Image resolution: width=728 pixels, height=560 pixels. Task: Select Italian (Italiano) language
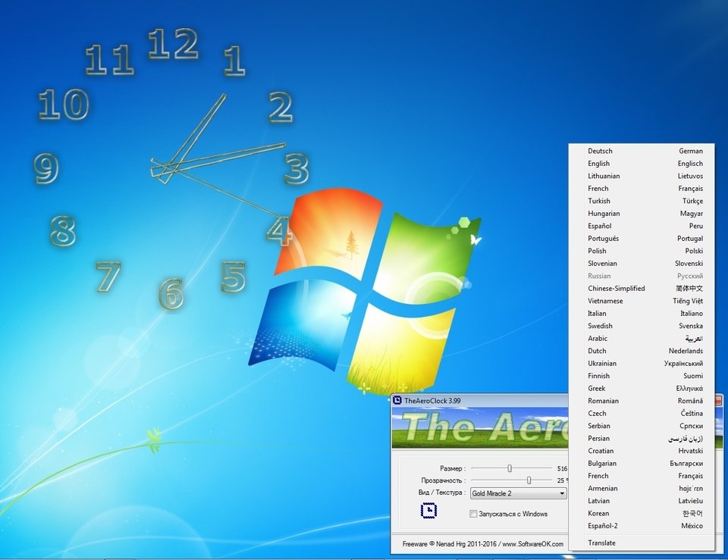pos(642,314)
